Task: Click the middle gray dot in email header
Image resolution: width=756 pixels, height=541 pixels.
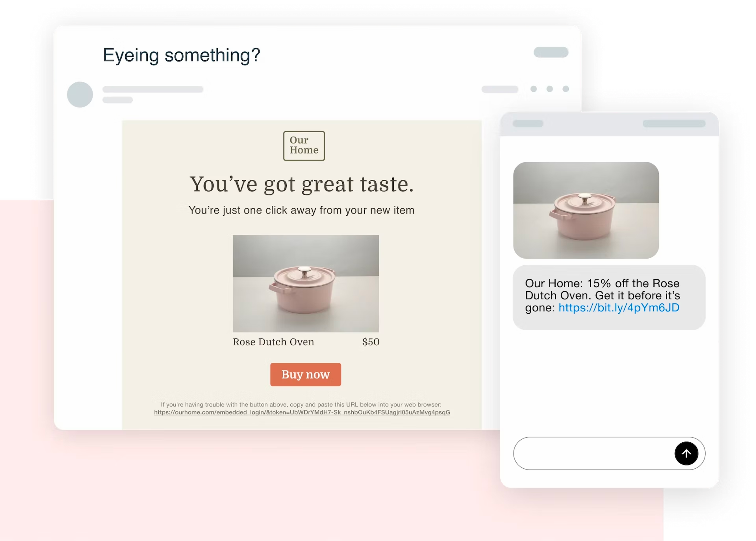Action: 549,89
